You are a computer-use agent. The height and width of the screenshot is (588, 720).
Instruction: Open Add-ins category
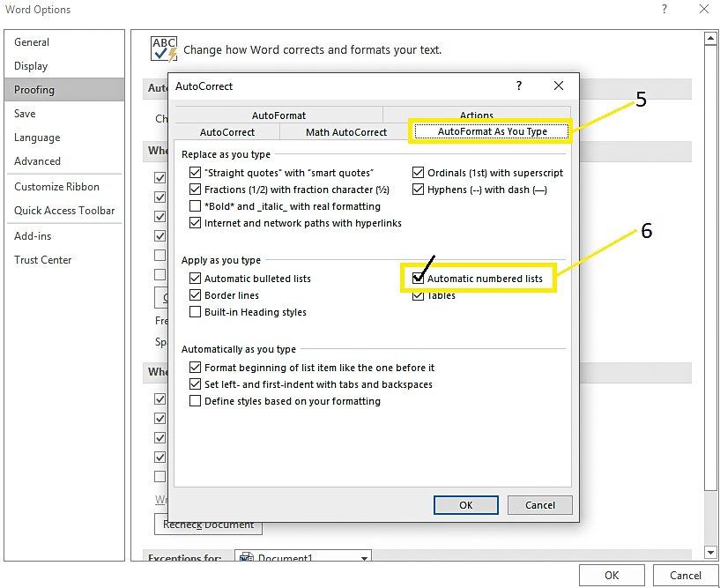tap(64, 236)
